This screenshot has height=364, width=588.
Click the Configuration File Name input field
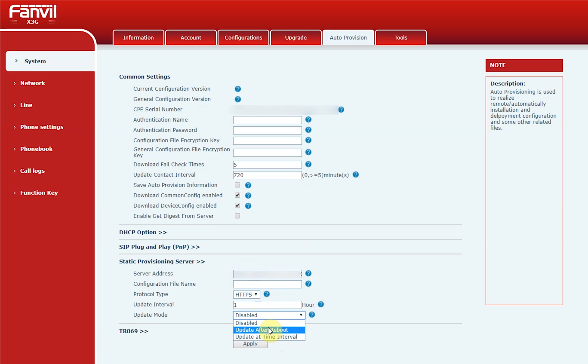tap(267, 284)
